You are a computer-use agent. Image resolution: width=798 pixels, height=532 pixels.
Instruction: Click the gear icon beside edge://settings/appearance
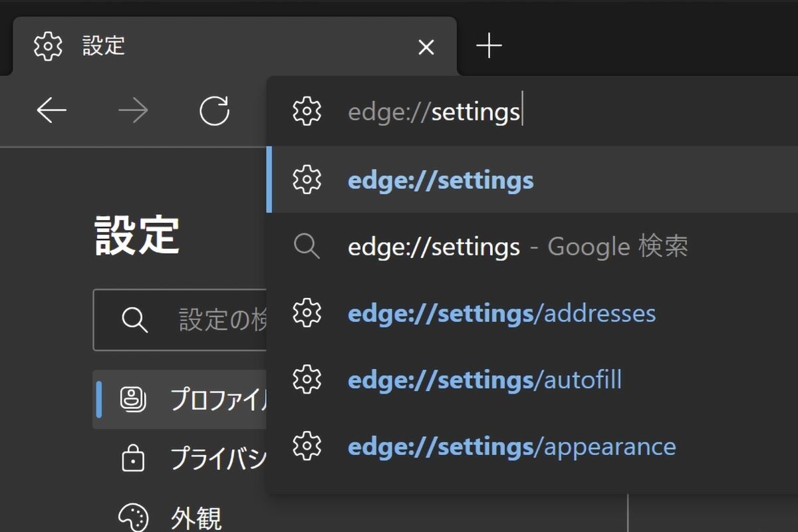pos(307,446)
